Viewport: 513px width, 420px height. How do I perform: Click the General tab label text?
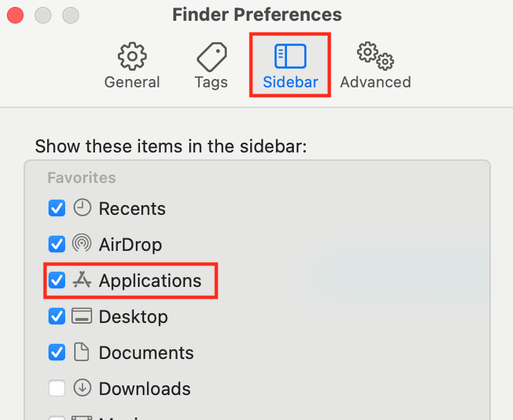[x=132, y=82]
